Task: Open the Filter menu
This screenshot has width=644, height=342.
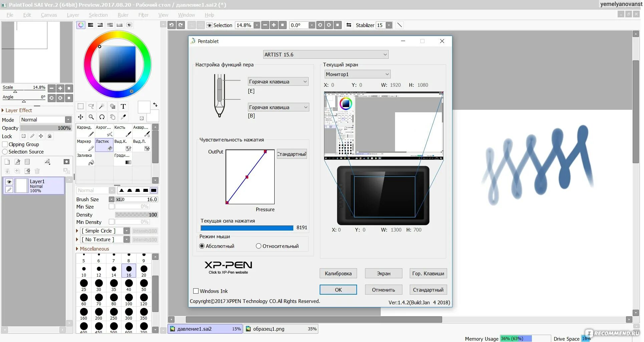Action: [x=143, y=15]
